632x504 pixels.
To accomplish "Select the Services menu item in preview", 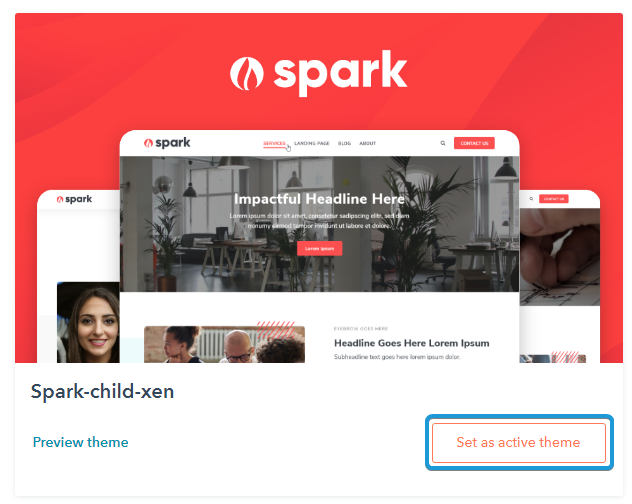I will coord(274,144).
